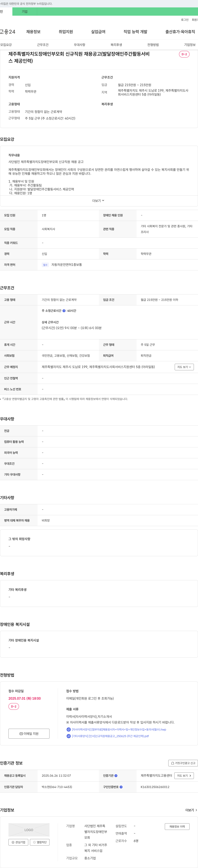Click 중소기업 value in 기업규모
198x868 pixels.
[90, 858]
